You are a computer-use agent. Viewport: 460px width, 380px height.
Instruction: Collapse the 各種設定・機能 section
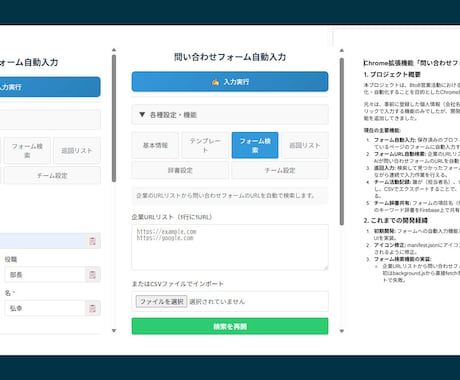230,115
